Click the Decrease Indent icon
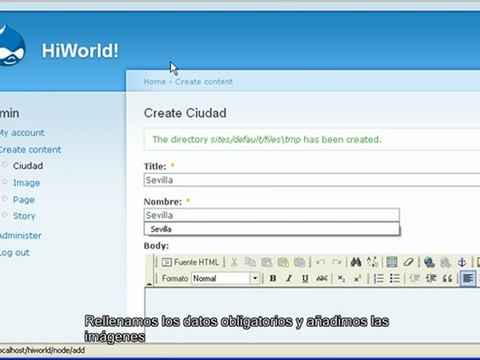480x360 pixels. point(415,278)
